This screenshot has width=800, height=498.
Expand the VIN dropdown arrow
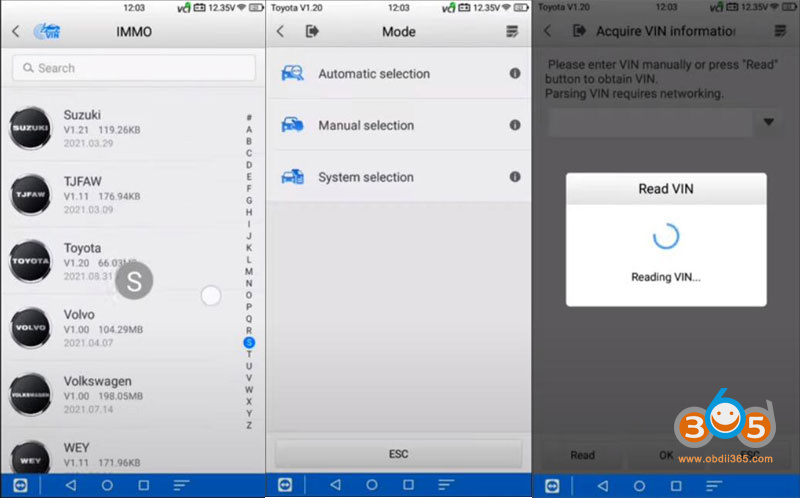(x=768, y=122)
